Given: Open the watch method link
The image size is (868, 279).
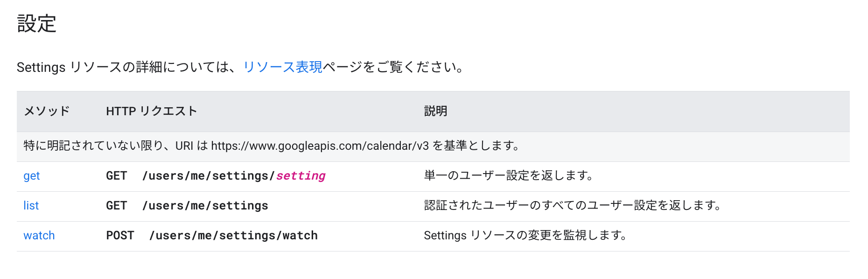Looking at the screenshot, I should tap(39, 236).
